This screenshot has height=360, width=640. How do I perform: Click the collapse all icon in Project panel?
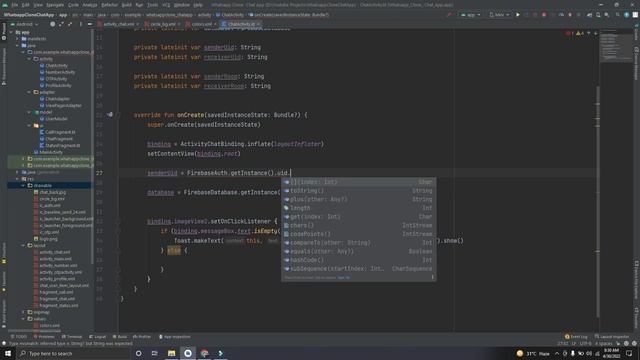(70, 24)
